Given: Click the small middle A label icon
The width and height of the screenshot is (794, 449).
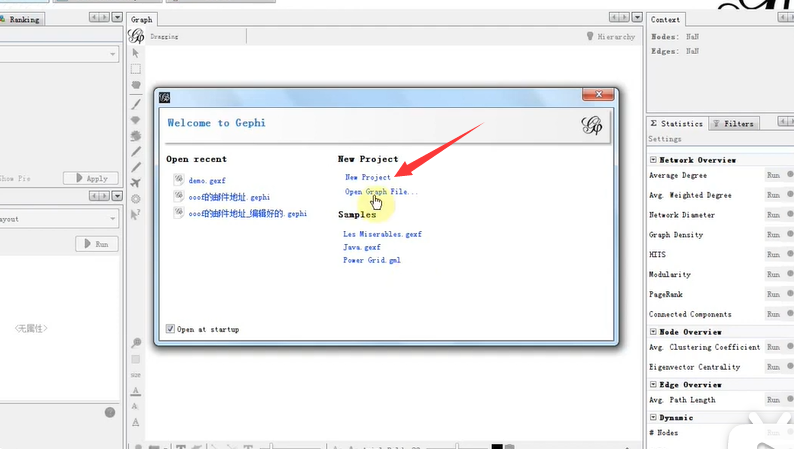Looking at the screenshot, I should [x=135, y=406].
